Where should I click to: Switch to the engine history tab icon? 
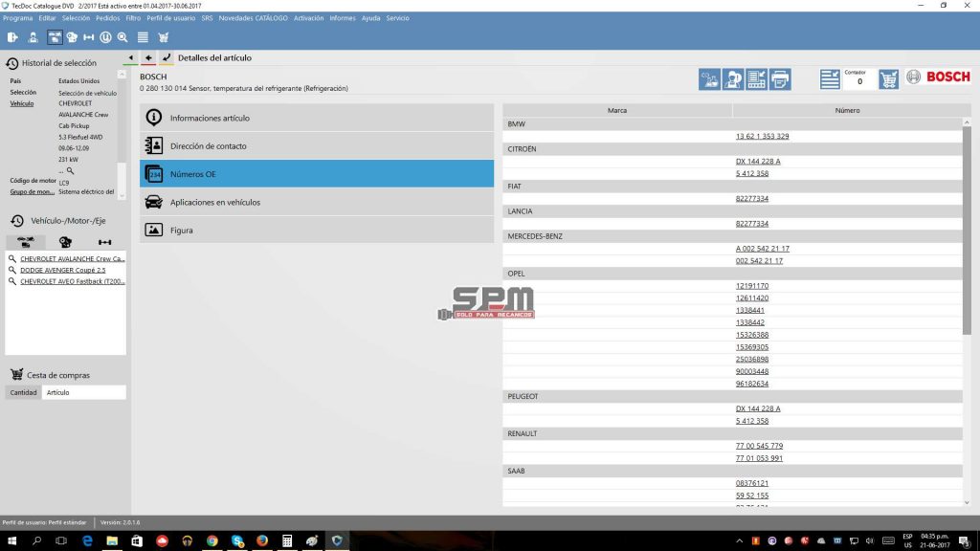point(65,242)
